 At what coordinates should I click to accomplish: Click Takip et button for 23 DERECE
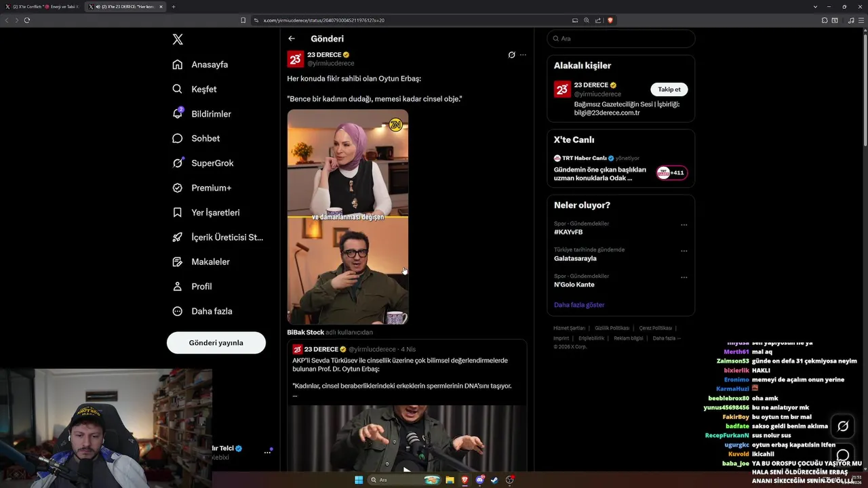tap(669, 89)
